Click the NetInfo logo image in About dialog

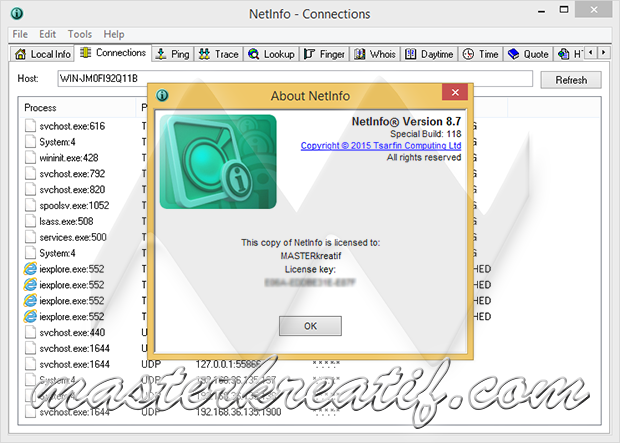tap(218, 162)
